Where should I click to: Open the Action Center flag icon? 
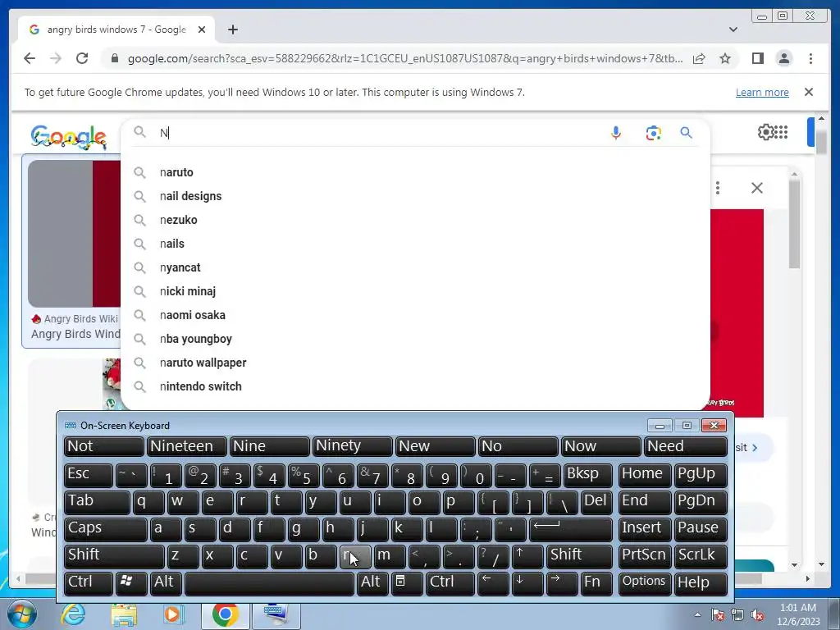(717, 615)
